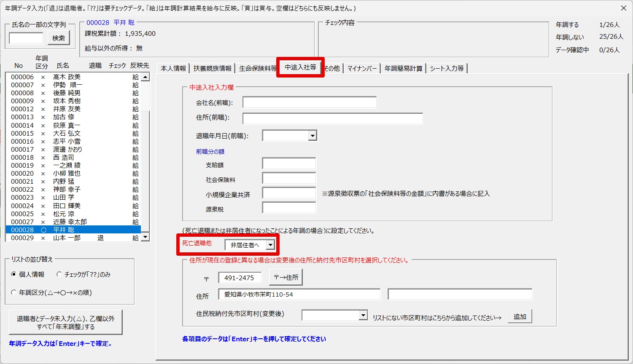Click the postal code field 491-2475

click(x=240, y=278)
